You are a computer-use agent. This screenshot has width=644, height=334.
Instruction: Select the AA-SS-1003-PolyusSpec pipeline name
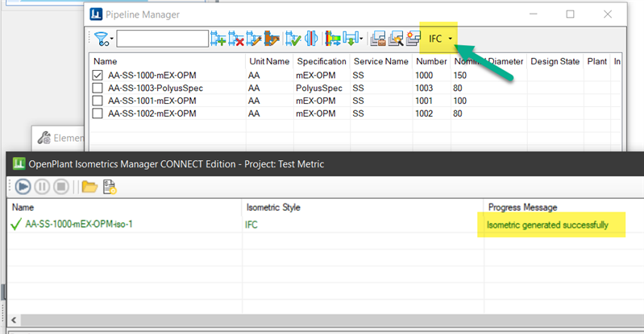coord(156,88)
